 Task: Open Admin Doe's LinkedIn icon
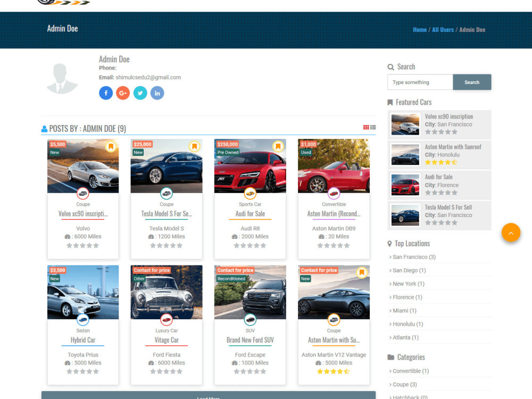tap(157, 93)
